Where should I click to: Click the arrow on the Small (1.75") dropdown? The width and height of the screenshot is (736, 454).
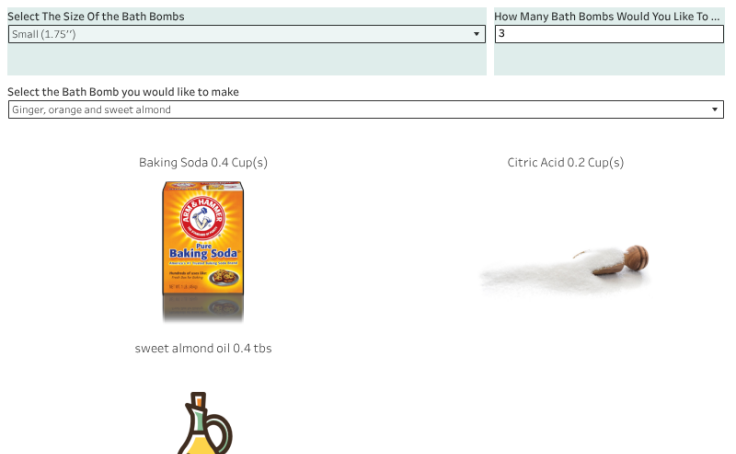coord(476,34)
